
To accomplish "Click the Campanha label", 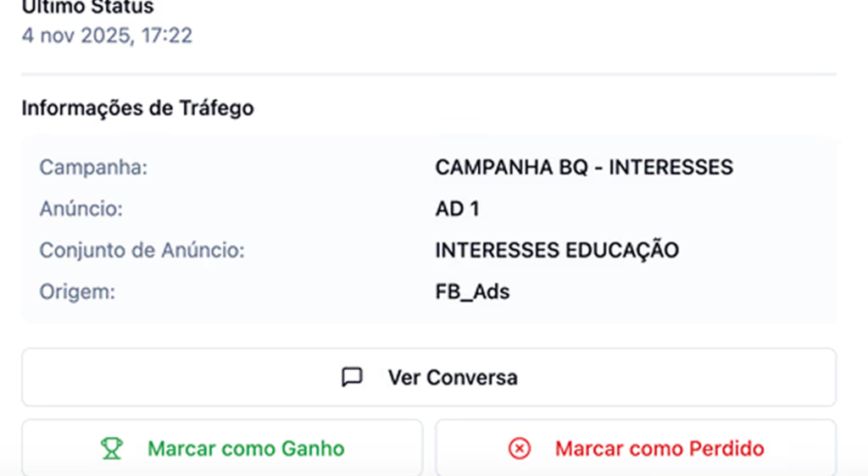I will [x=93, y=167].
